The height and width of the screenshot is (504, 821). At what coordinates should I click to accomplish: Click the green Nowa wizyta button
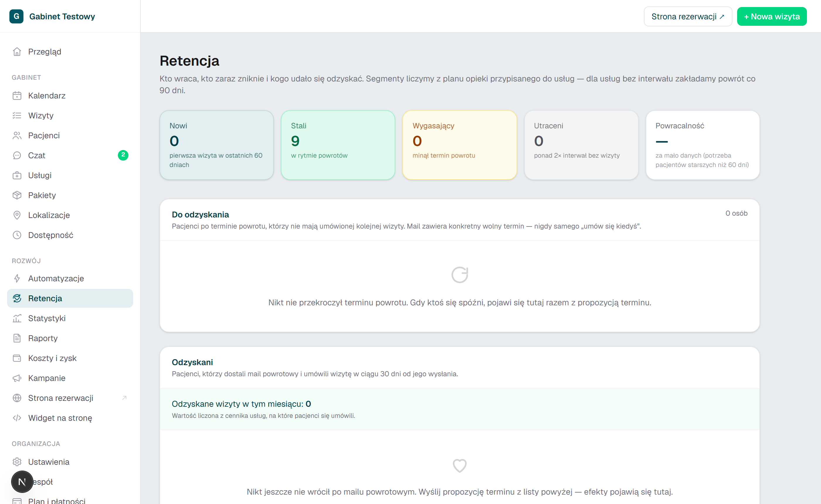pos(772,16)
